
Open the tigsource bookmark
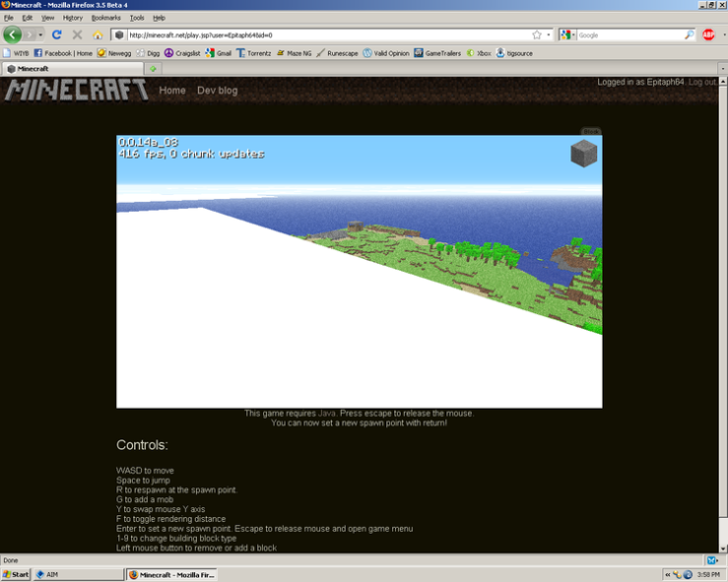pyautogui.click(x=514, y=53)
